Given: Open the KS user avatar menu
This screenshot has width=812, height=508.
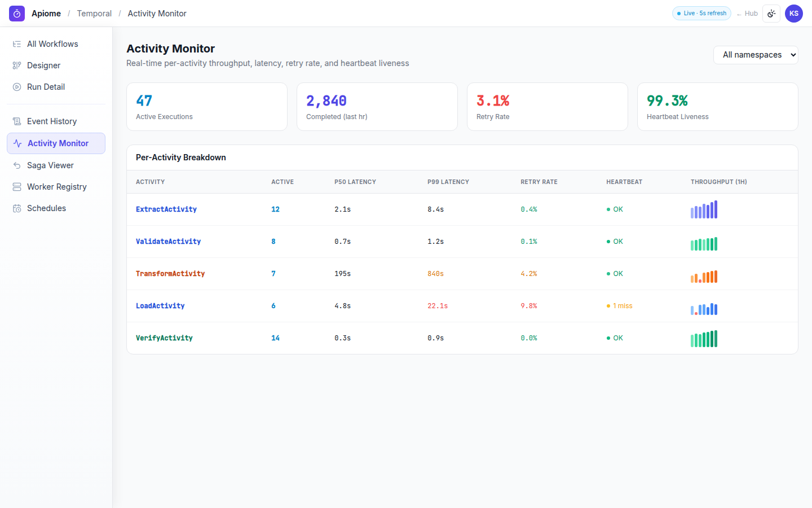Looking at the screenshot, I should coord(794,14).
